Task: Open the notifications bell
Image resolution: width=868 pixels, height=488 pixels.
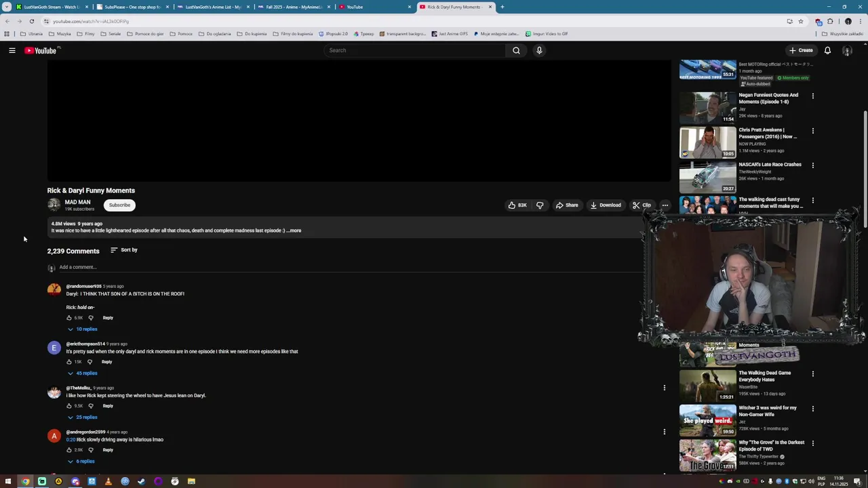Action: 827,50
